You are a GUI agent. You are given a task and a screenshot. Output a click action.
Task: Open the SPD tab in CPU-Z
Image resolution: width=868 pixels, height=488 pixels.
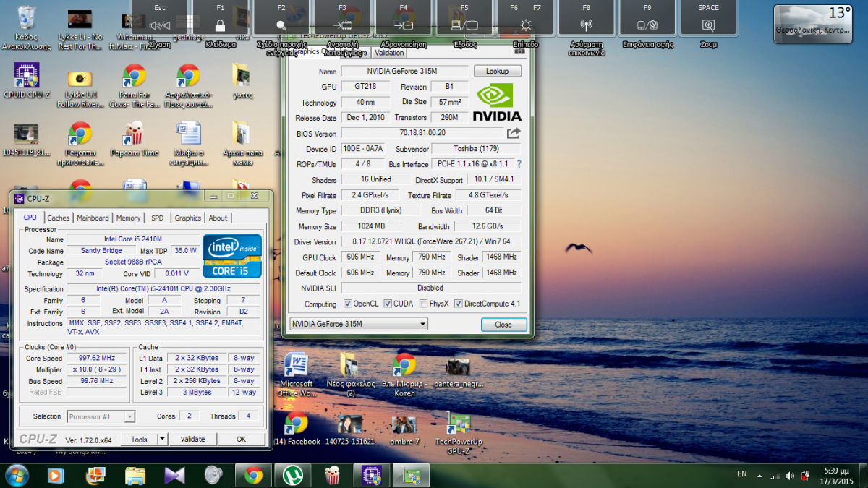(157, 218)
